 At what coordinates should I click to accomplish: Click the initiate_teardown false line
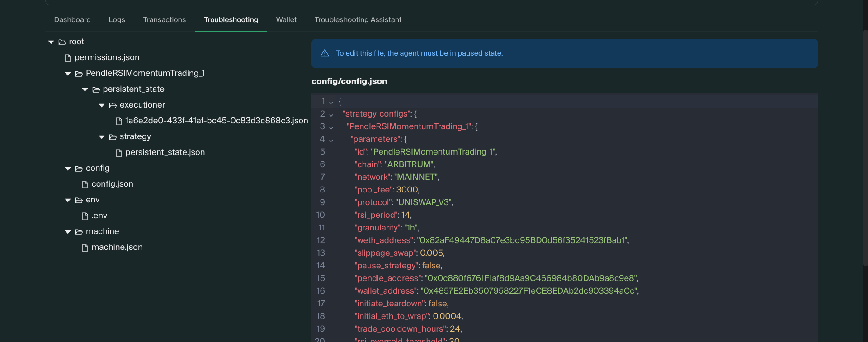point(401,304)
